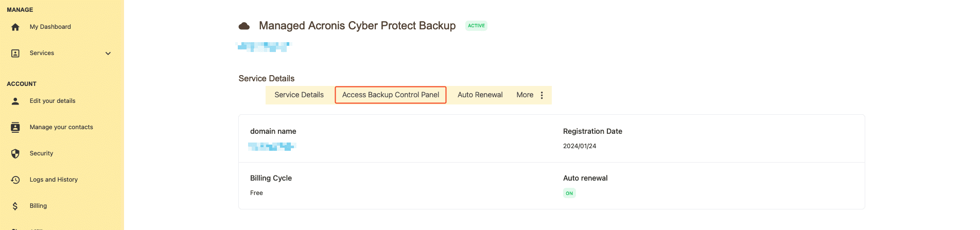Image resolution: width=980 pixels, height=230 pixels.
Task: Click the Billing dollar sign icon
Action: (x=15, y=206)
